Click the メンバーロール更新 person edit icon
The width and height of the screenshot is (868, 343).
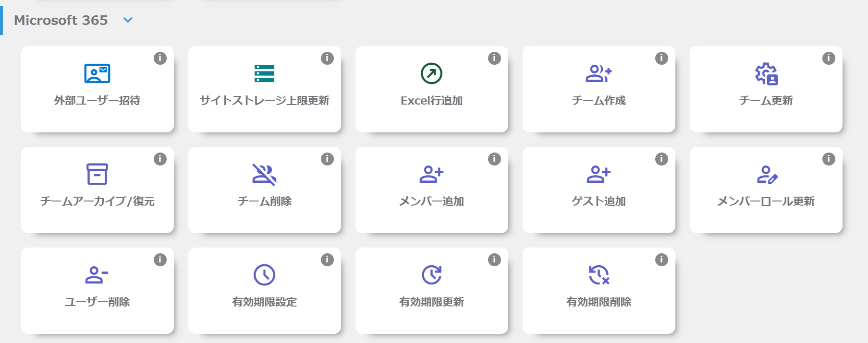click(767, 175)
